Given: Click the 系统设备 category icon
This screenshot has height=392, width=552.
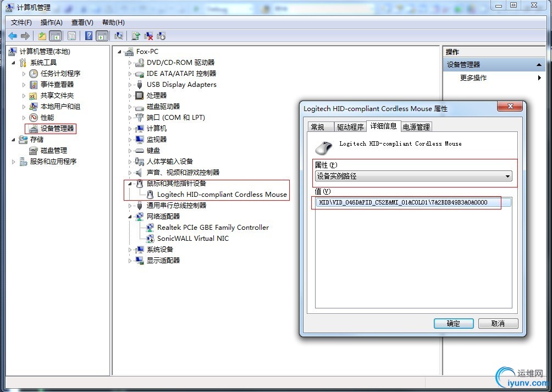Looking at the screenshot, I should point(140,250).
